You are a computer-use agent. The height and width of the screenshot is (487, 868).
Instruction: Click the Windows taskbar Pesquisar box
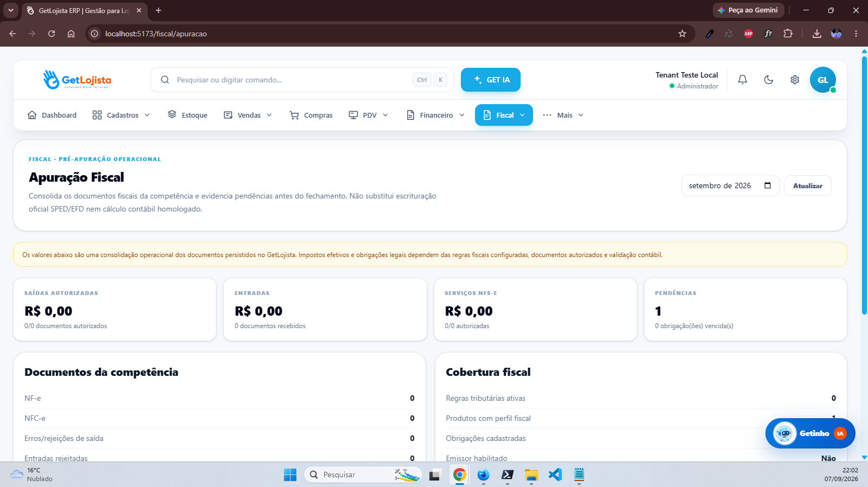point(363,475)
